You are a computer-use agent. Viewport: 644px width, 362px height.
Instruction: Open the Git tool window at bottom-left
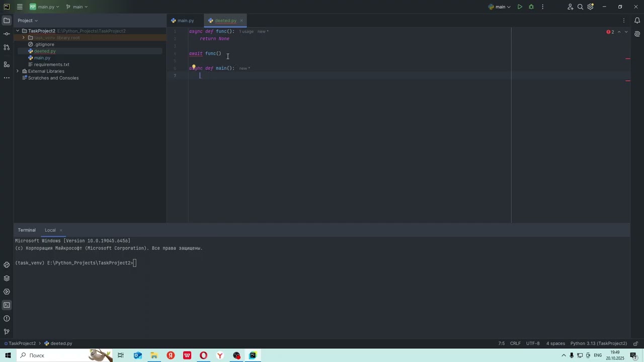pos(7,332)
